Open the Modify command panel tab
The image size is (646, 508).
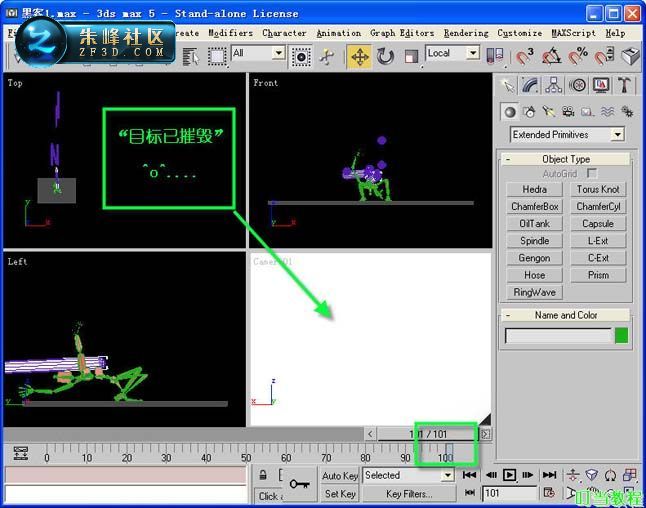tap(530, 86)
